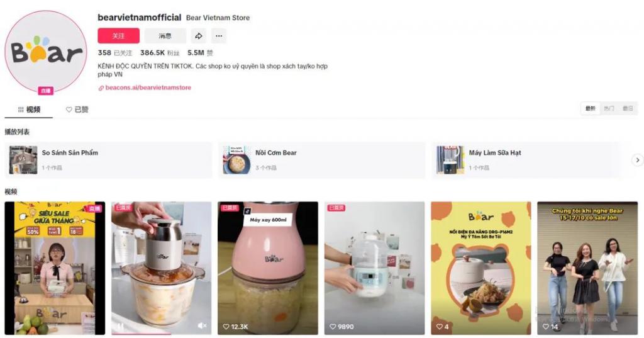Open the three-dots more options menu
Viewport: 644px width, 338px height.
(x=219, y=36)
